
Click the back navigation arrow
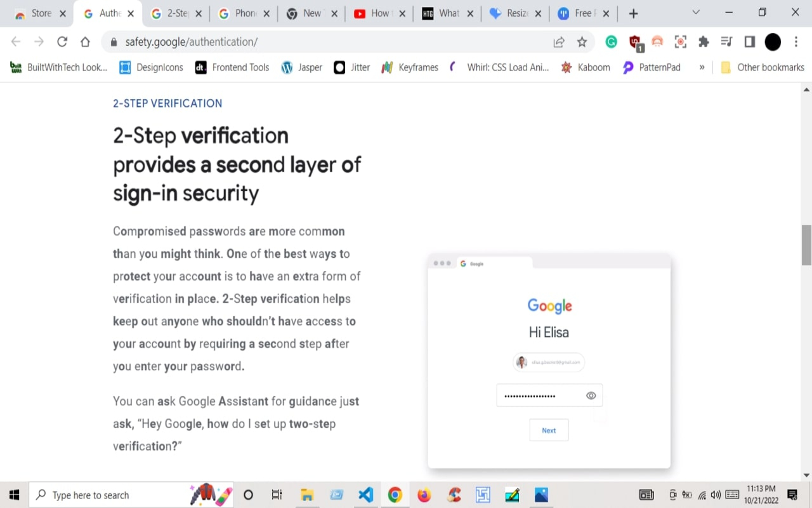[x=16, y=42]
